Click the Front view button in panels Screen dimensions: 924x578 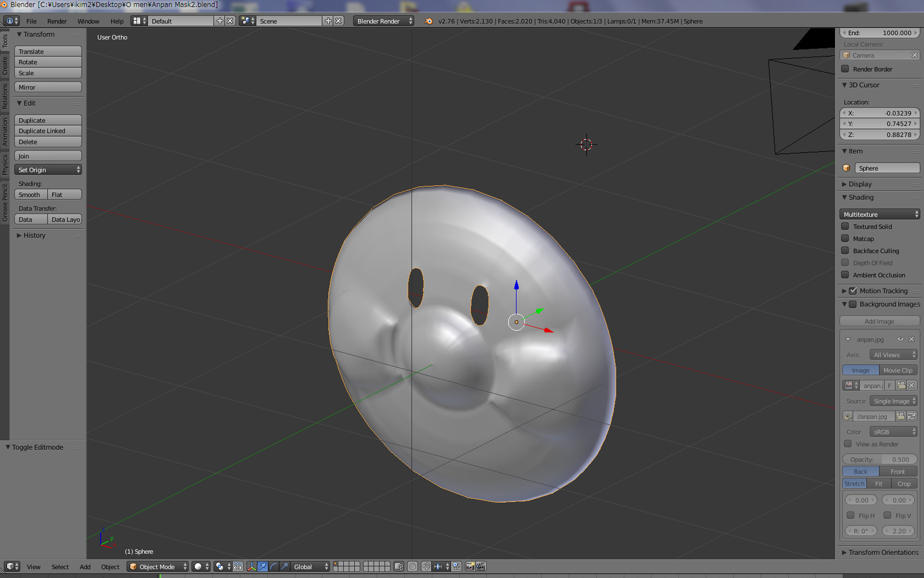point(898,472)
